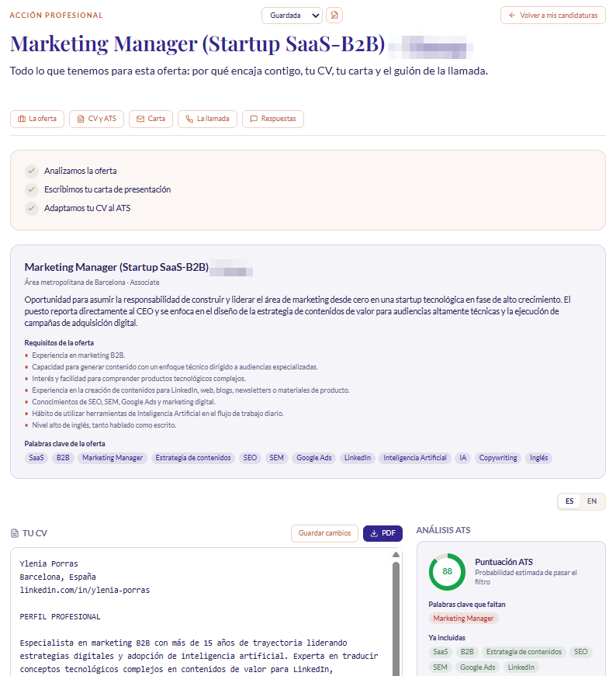Click the check icon beside Analizamos la oferta
616x676 pixels.
click(32, 172)
